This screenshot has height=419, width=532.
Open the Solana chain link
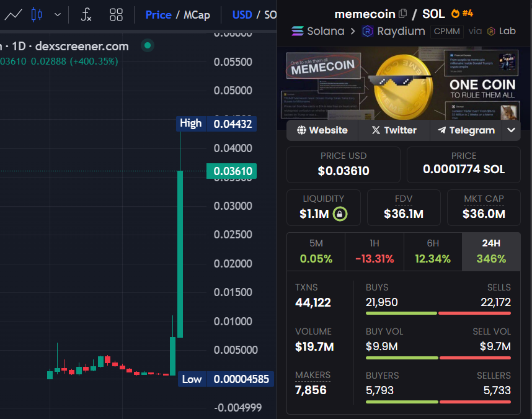tap(326, 31)
